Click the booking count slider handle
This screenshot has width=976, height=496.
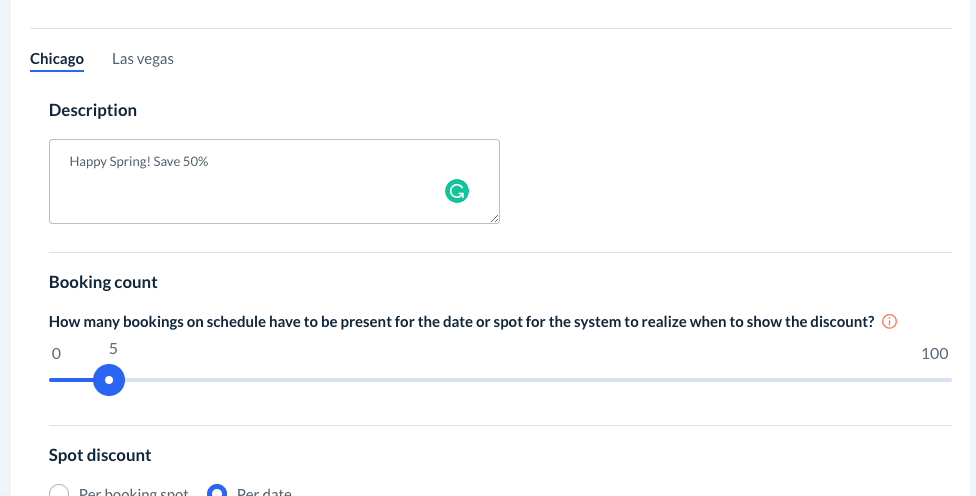(x=108, y=380)
